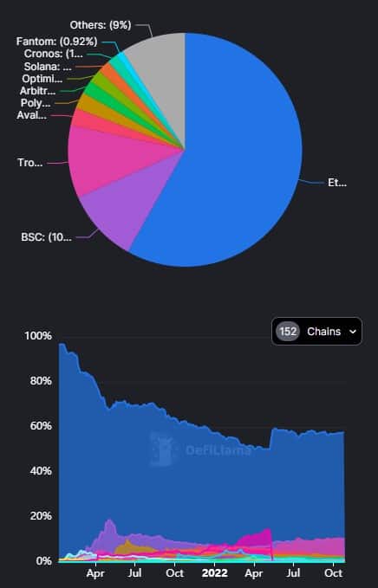
Task: Click the 152 chain count badge
Action: [x=288, y=332]
